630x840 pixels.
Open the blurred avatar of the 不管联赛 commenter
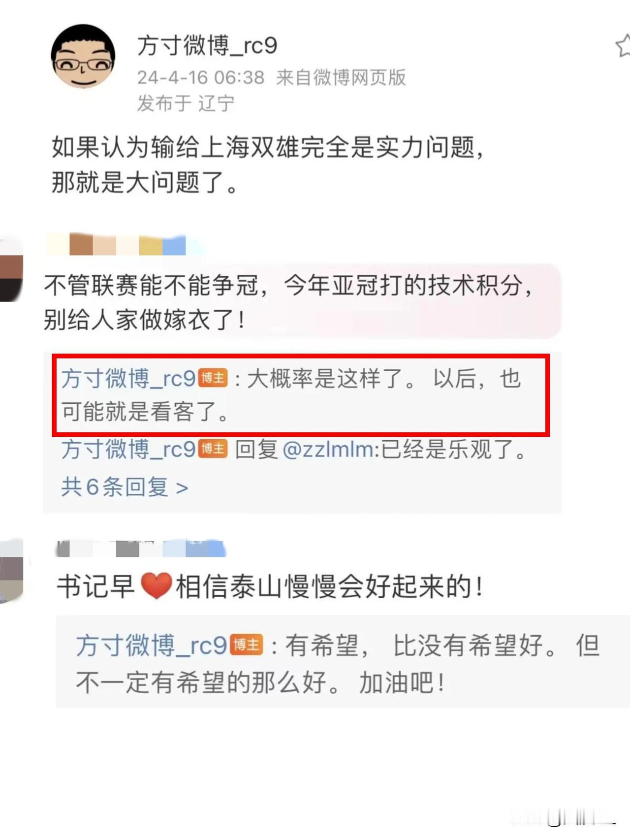point(11,269)
